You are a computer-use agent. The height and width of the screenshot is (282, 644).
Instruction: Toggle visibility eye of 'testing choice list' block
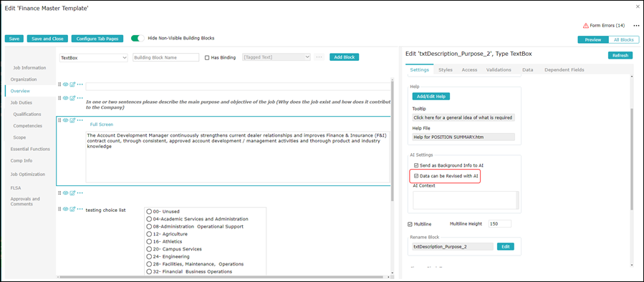(66, 209)
